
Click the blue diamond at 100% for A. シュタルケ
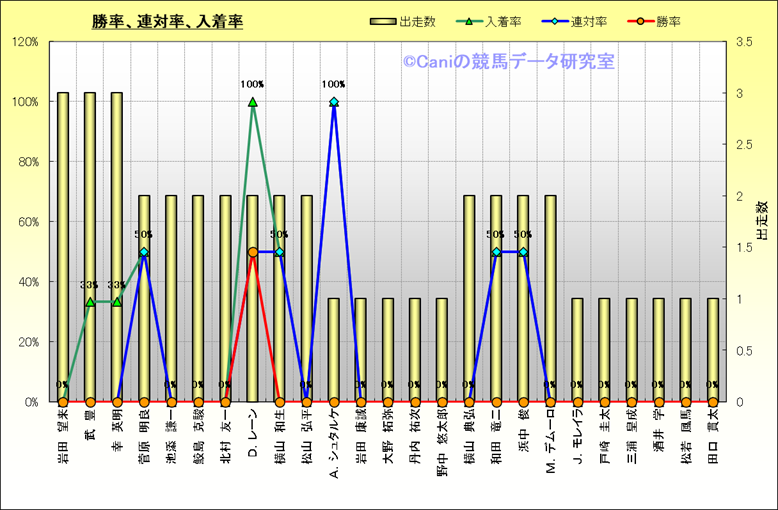click(x=334, y=102)
